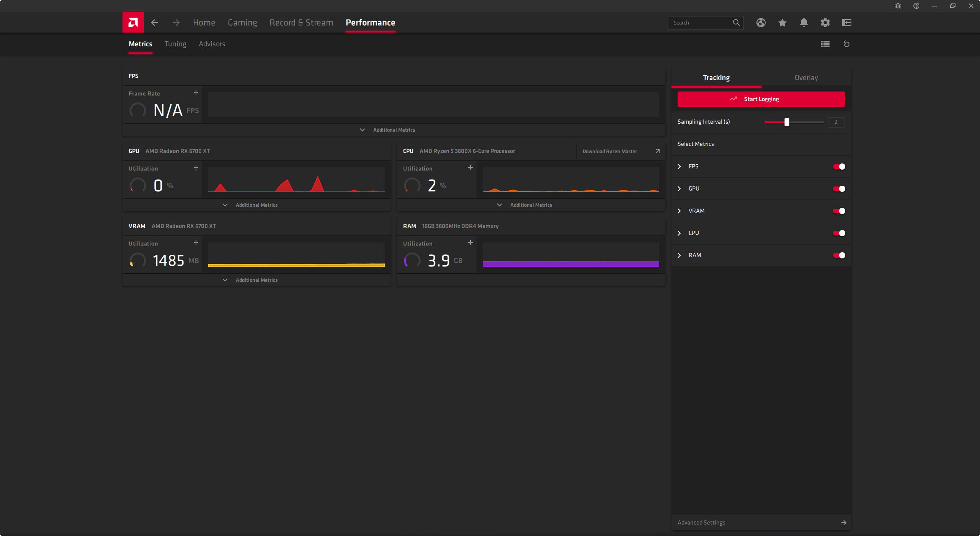
Task: Click the RAM utilization purple graph
Action: tap(571, 255)
